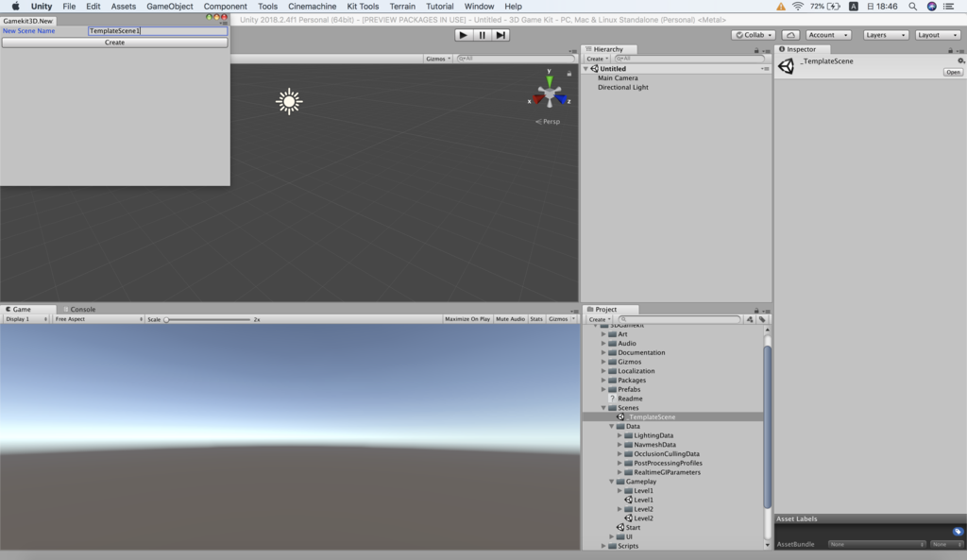
Task: Open the notification center list icon
Action: pos(948,7)
